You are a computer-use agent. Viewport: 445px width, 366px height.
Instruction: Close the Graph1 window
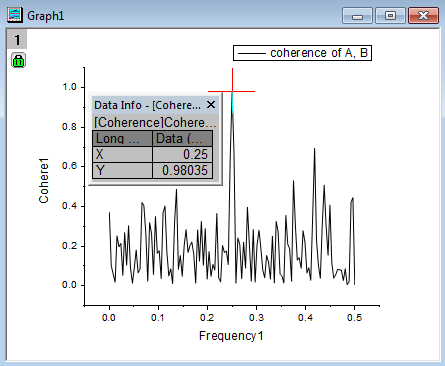[x=423, y=16]
